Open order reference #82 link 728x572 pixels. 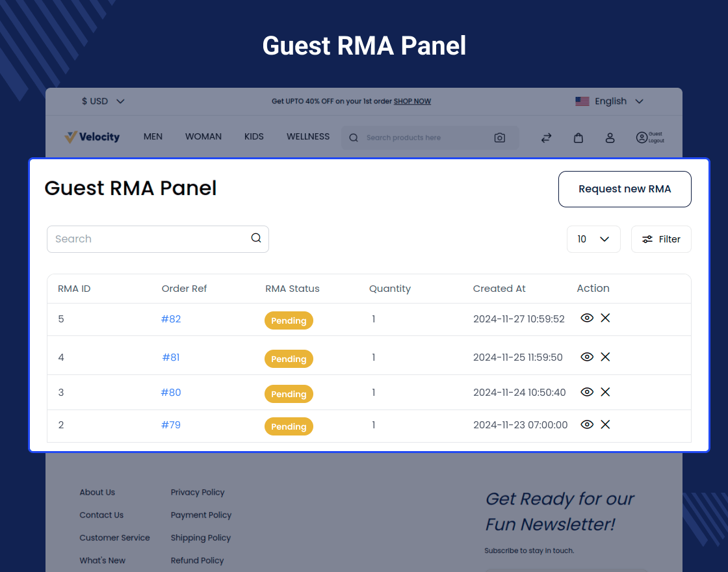pyautogui.click(x=171, y=319)
